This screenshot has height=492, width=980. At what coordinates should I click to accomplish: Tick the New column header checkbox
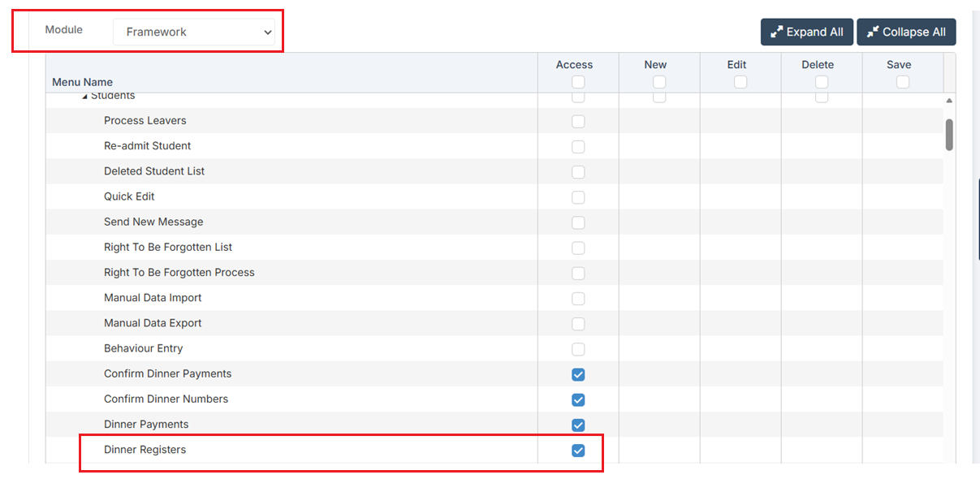(x=659, y=82)
